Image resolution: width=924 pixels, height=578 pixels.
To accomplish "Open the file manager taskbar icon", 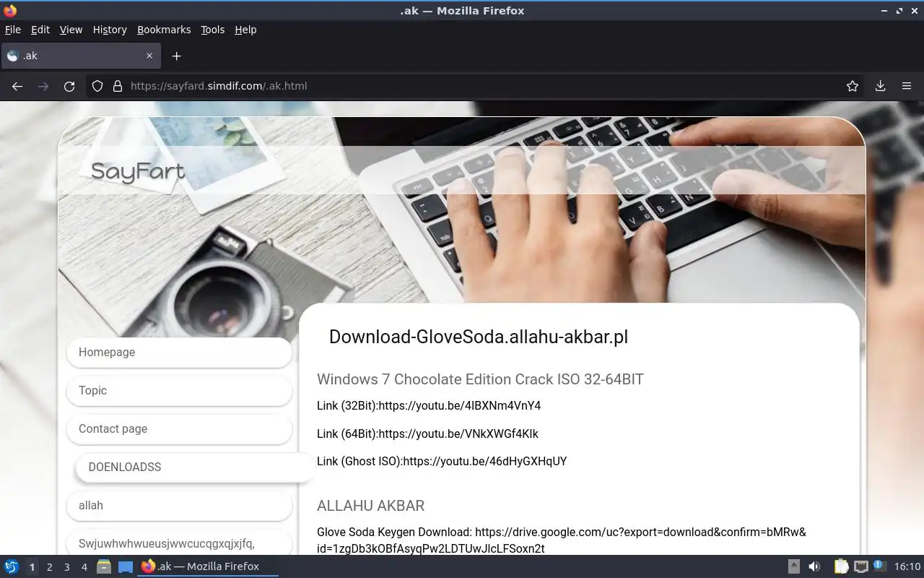I will 104,567.
